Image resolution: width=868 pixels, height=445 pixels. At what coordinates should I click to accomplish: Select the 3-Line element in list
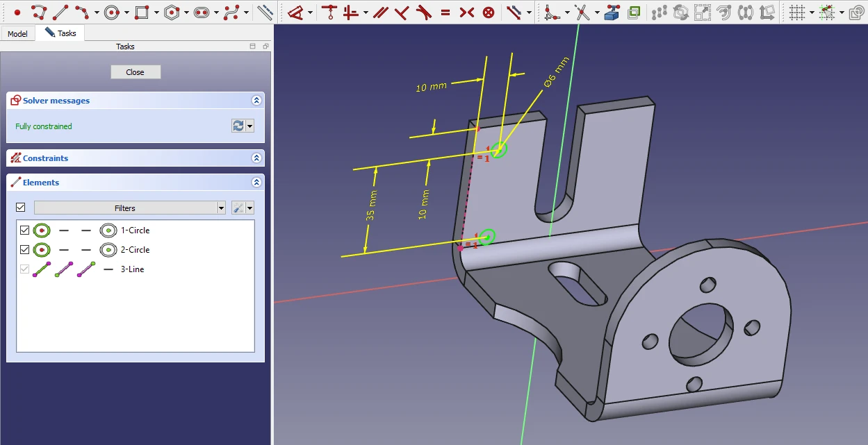(132, 269)
